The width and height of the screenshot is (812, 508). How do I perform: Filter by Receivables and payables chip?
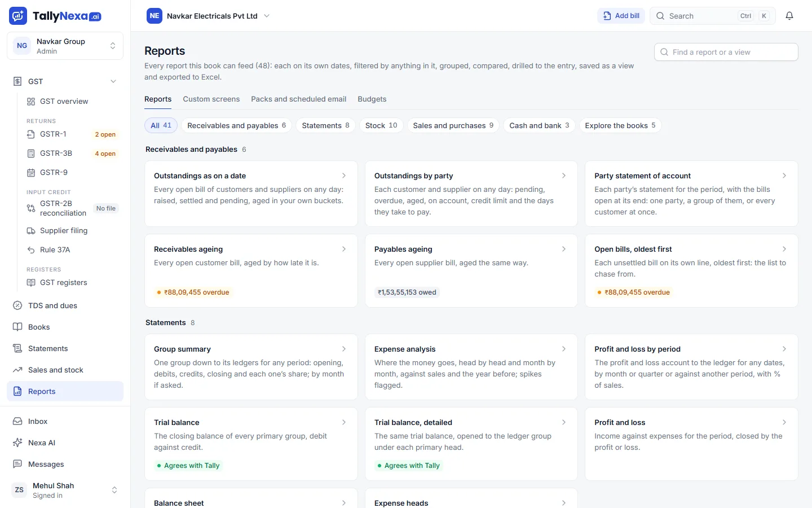point(237,125)
